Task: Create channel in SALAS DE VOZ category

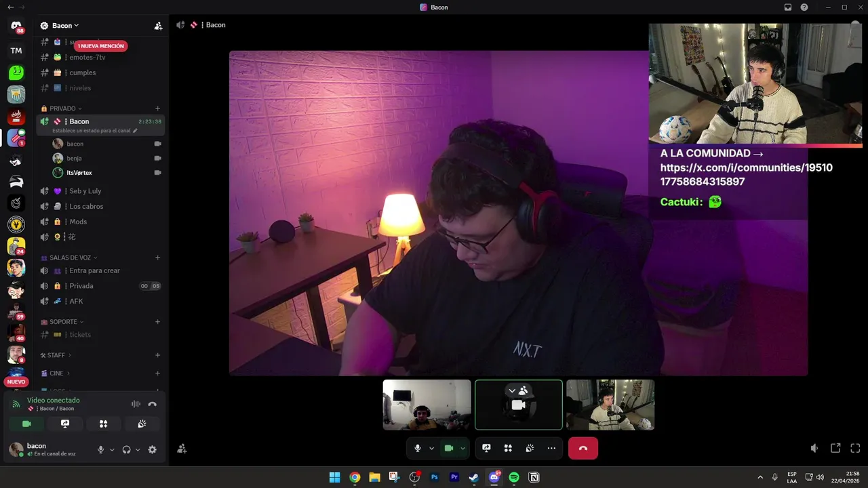Action: tap(157, 258)
